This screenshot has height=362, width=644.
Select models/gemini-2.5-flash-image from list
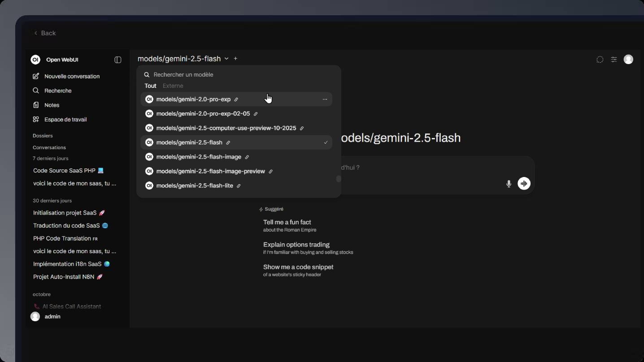click(x=199, y=157)
